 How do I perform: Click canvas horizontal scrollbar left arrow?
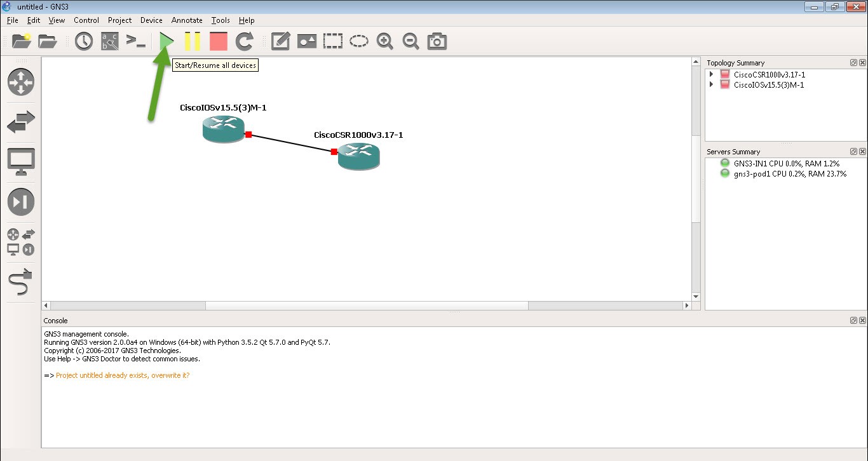pyautogui.click(x=46, y=305)
